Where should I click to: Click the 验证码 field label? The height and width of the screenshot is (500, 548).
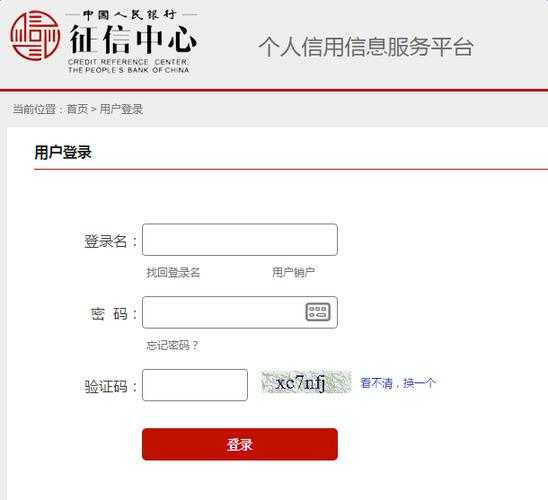click(x=106, y=386)
